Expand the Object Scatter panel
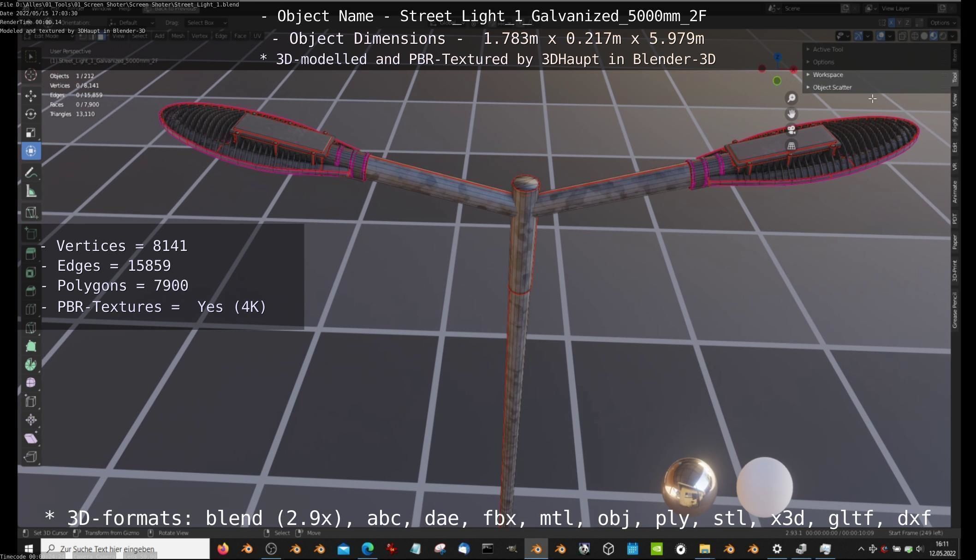The image size is (976, 560). (832, 87)
